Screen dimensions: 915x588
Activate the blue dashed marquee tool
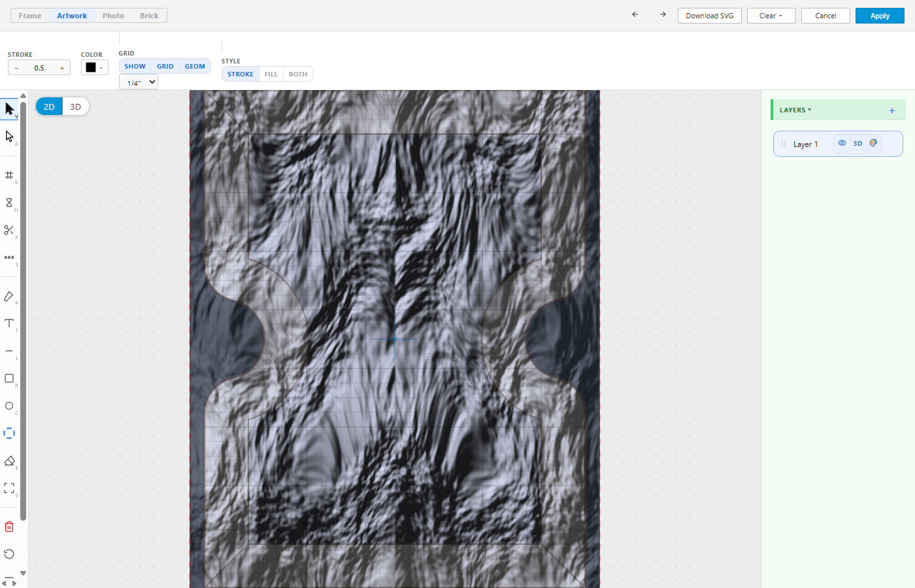9,433
